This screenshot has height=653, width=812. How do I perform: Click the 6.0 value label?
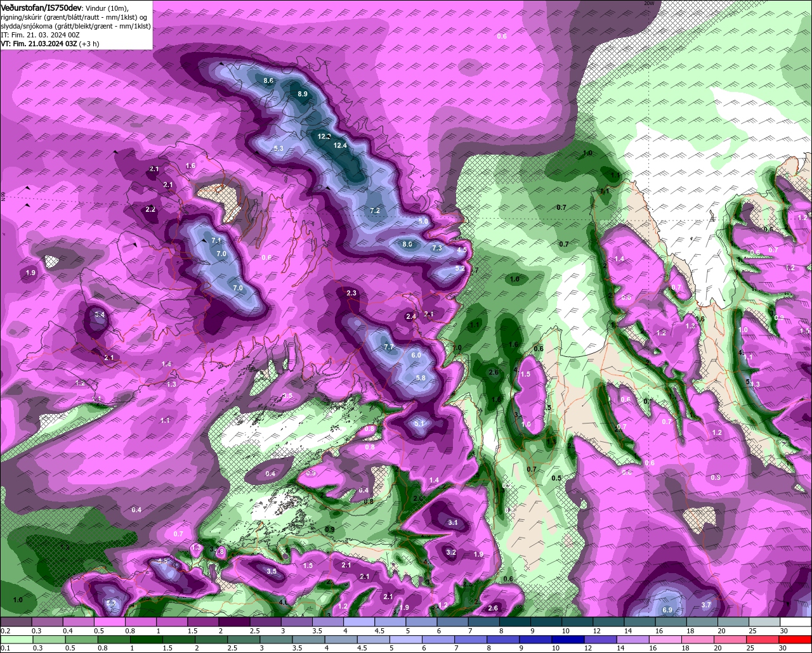coord(416,355)
